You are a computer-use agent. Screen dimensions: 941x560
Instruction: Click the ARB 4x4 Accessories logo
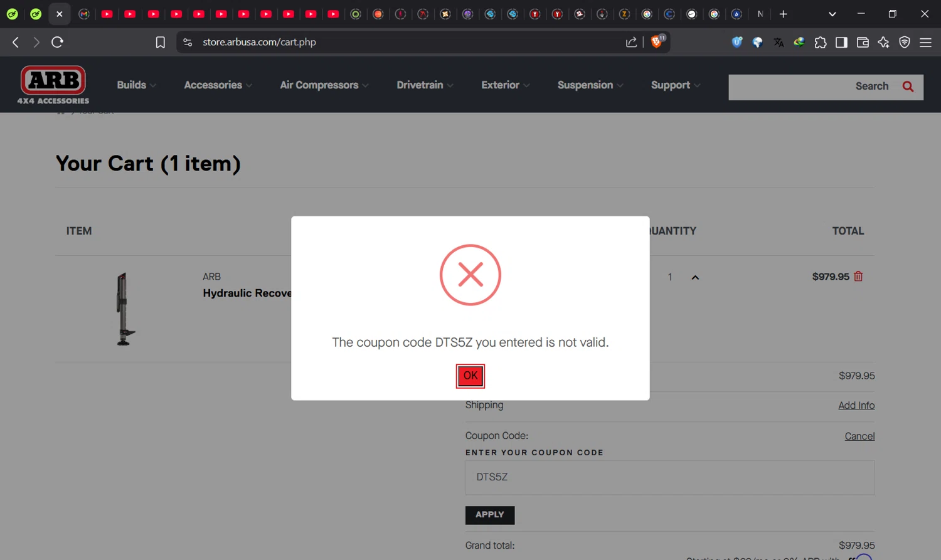coord(53,85)
